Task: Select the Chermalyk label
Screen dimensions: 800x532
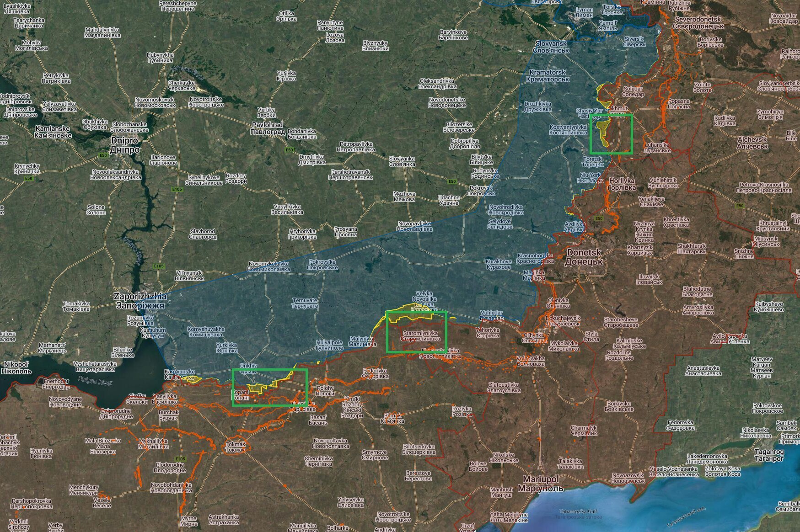Action: tap(584, 431)
